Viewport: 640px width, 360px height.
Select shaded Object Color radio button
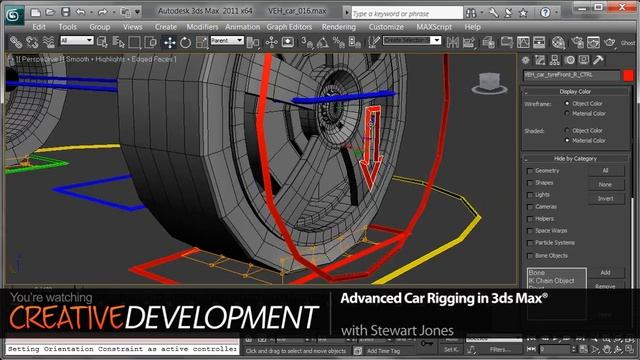[567, 130]
